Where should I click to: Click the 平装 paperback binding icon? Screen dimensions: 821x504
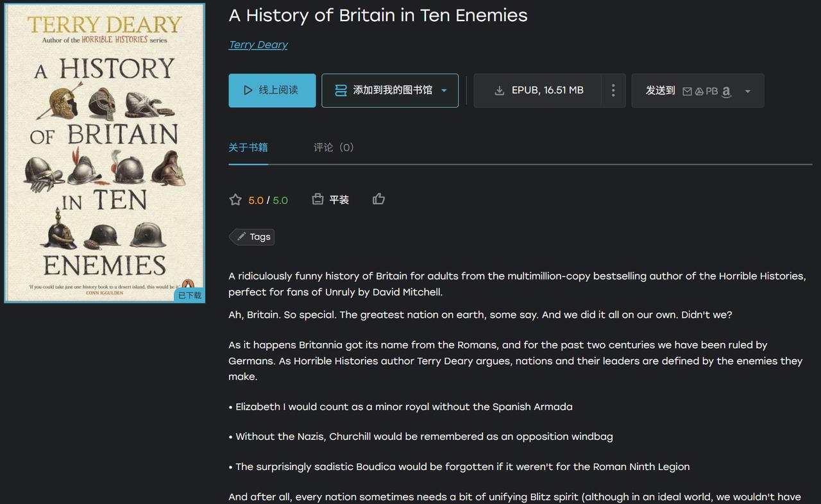click(317, 199)
